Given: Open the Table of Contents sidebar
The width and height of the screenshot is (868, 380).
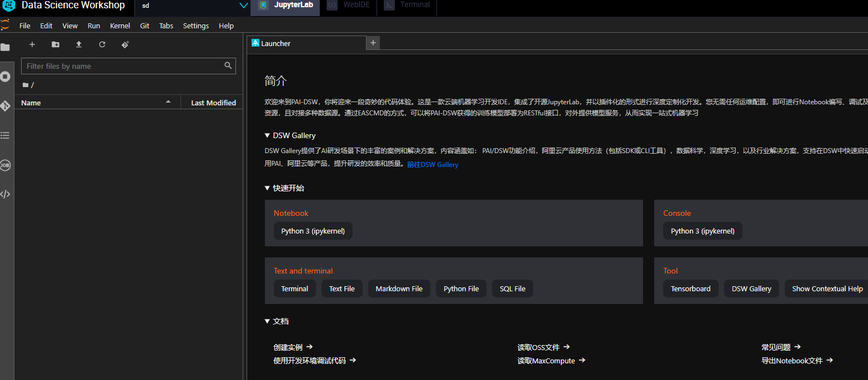Looking at the screenshot, I should (6, 135).
